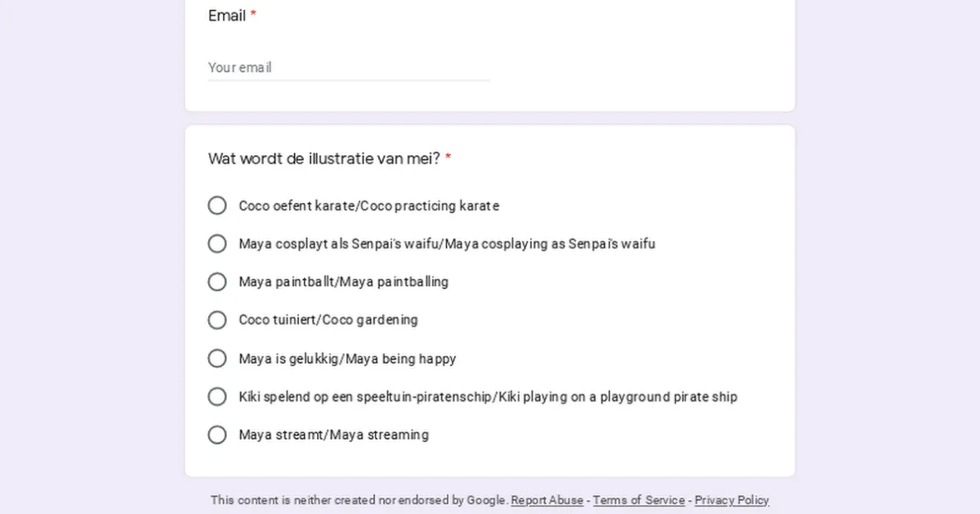Screen dimensions: 980x514
Task: Click the 'Maya streamt' option label text
Action: click(x=334, y=435)
